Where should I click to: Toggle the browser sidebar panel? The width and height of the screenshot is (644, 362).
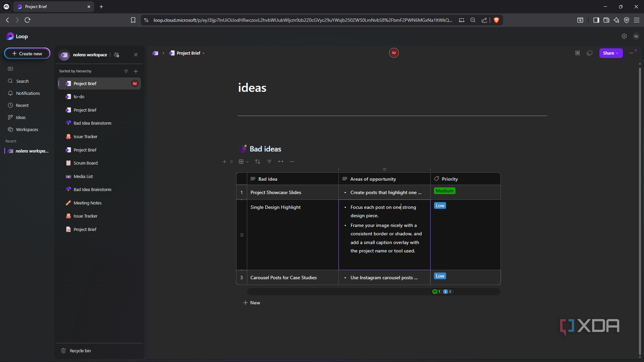pos(596,20)
